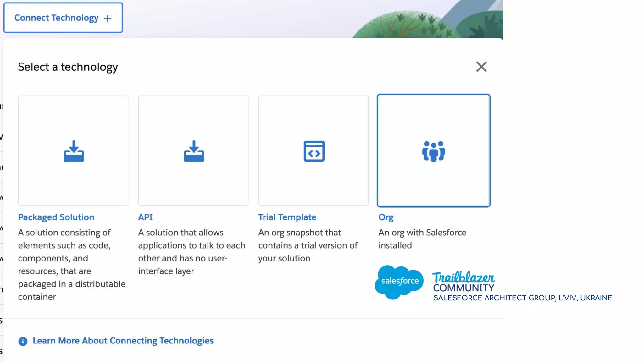Click the info icon beside Learn More
Viewport: 644px width, 362px height.
click(23, 341)
